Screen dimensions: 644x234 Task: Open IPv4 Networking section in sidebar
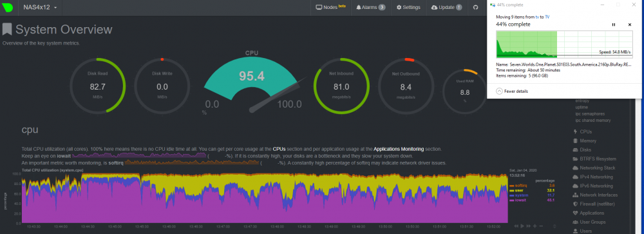pos(592,177)
